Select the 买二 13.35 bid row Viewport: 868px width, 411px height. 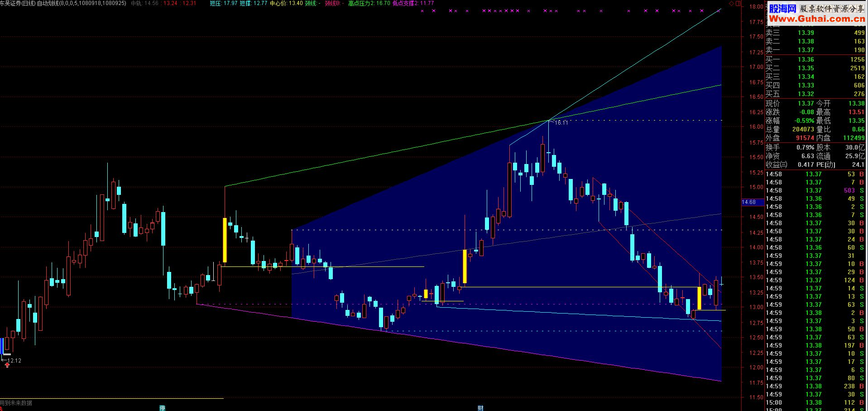815,68
